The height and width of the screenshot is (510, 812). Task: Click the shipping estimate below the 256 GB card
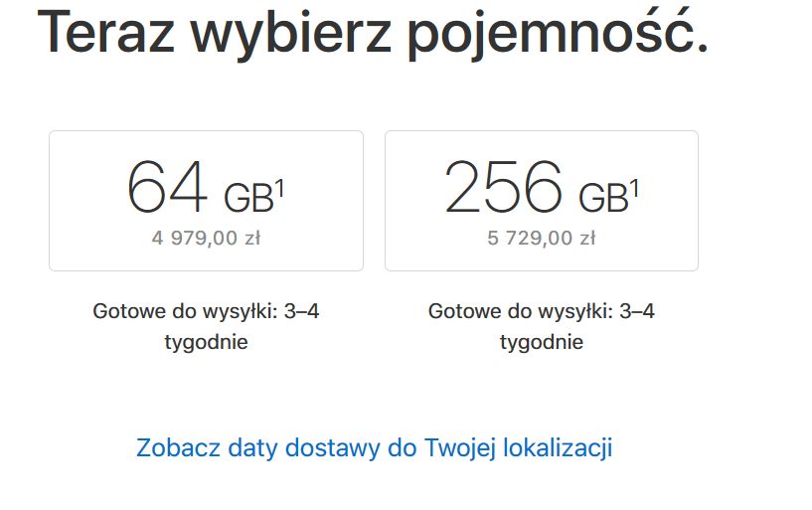[542, 311]
